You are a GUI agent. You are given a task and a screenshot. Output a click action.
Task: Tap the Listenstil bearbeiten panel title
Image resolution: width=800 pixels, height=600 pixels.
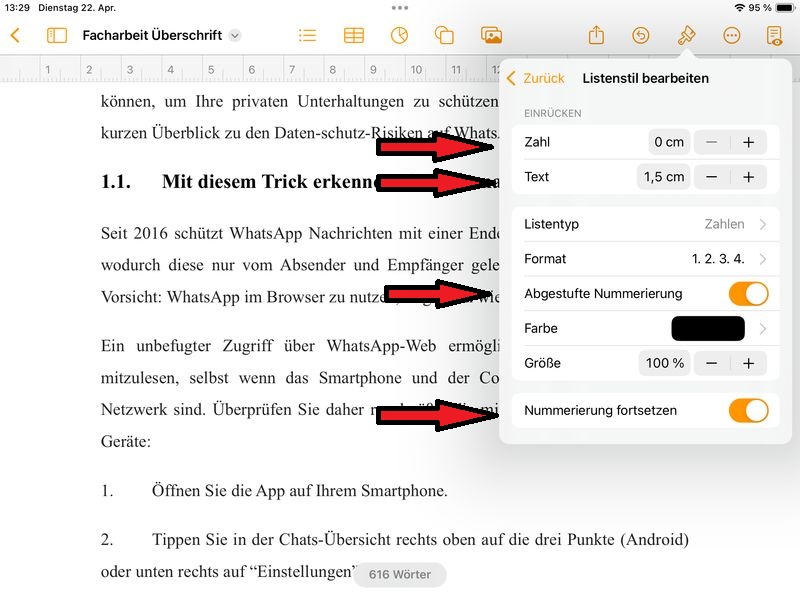(x=645, y=78)
